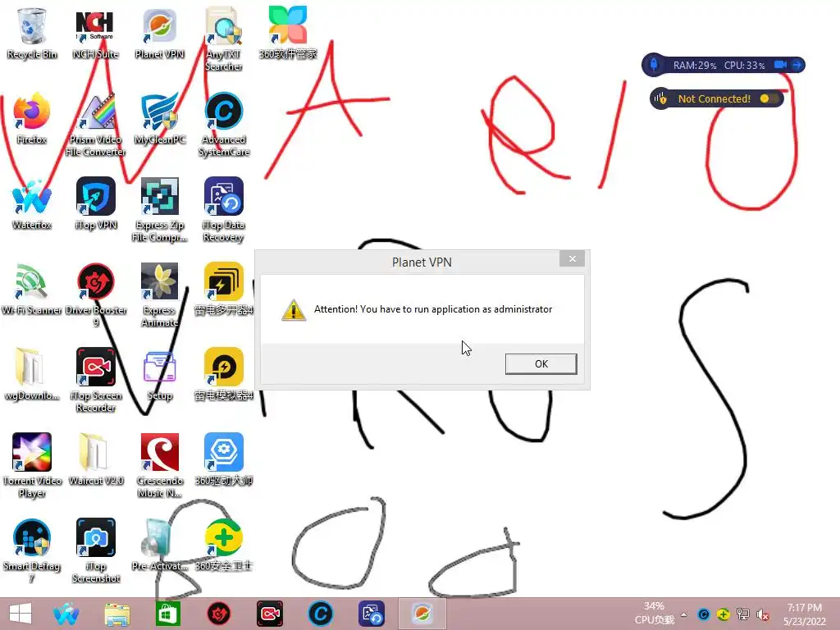Select the Firefox desktop icon

[x=32, y=119]
